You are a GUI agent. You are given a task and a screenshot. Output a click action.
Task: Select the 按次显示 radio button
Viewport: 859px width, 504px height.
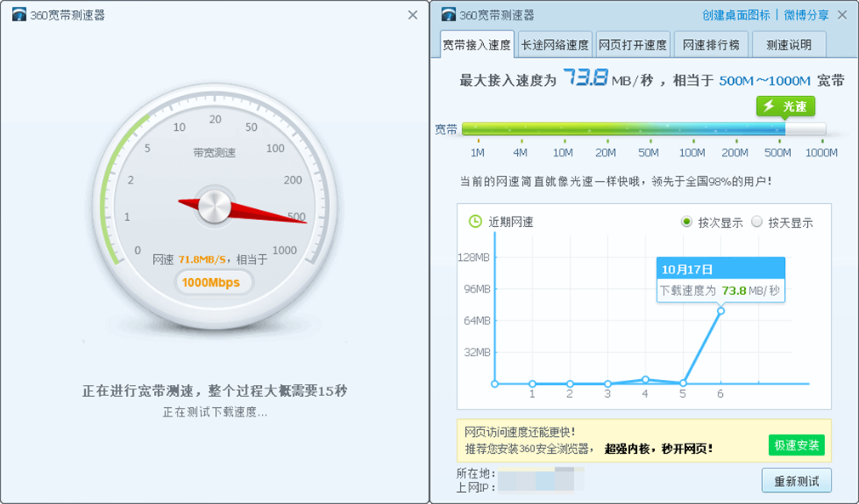click(x=686, y=222)
